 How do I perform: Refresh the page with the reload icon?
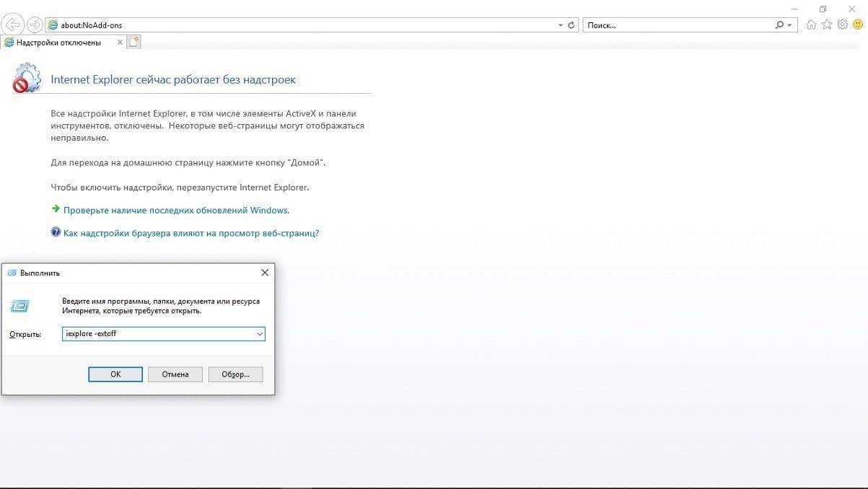[x=571, y=25]
